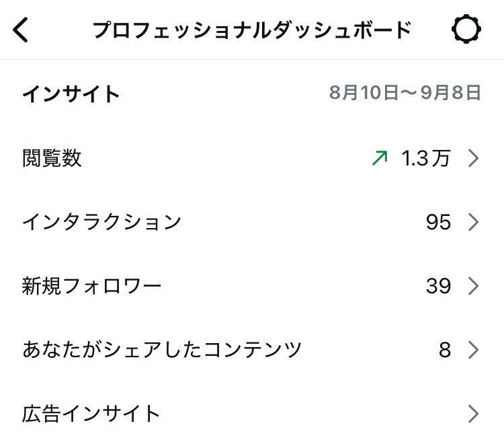Open settings via the gear icon

point(466,30)
